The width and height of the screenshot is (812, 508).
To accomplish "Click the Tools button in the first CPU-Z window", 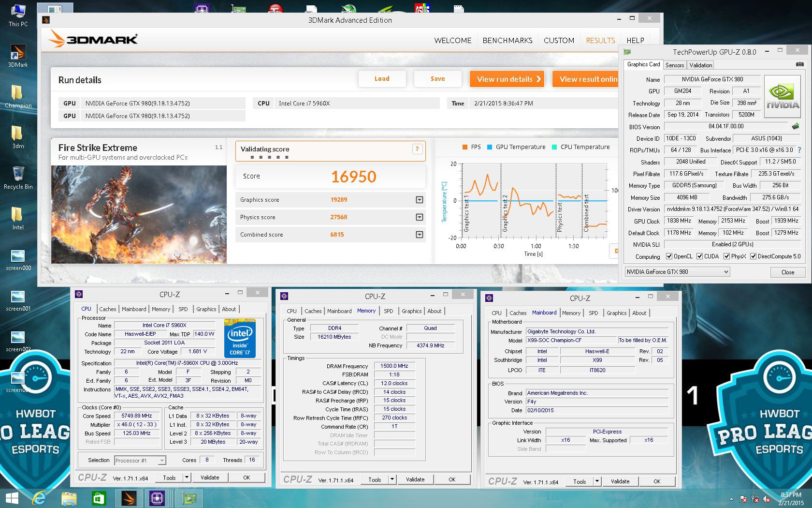I will pos(169,478).
